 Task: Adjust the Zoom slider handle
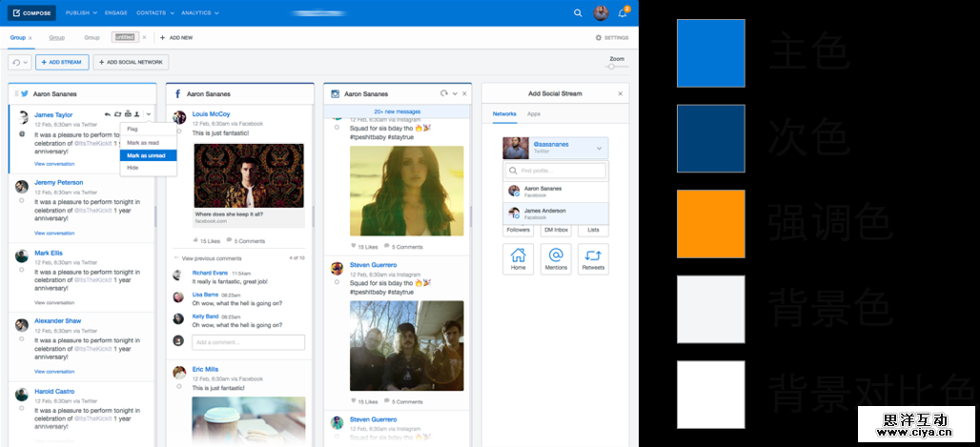(x=611, y=67)
